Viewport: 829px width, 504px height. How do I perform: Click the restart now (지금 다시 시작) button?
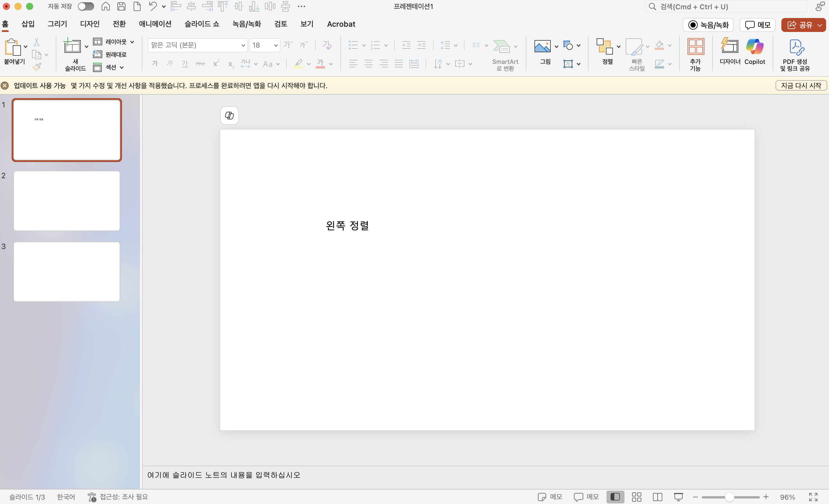click(x=801, y=85)
